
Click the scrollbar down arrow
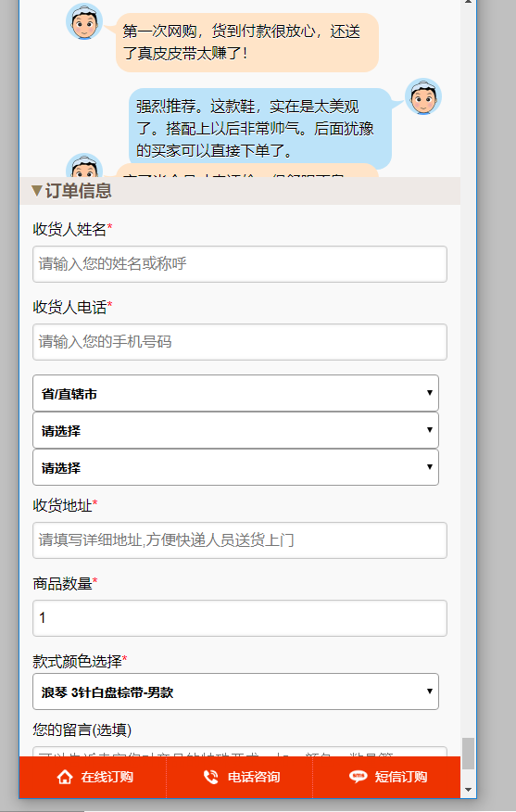pyautogui.click(x=468, y=790)
